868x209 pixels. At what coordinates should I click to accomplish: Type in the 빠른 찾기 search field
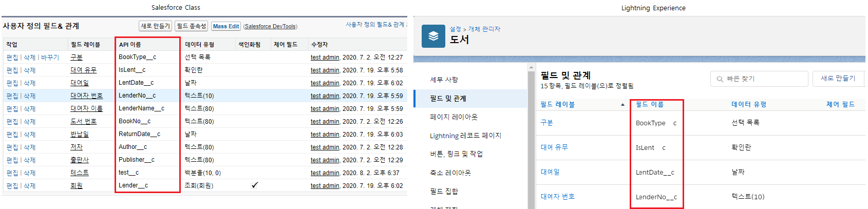[759, 79]
